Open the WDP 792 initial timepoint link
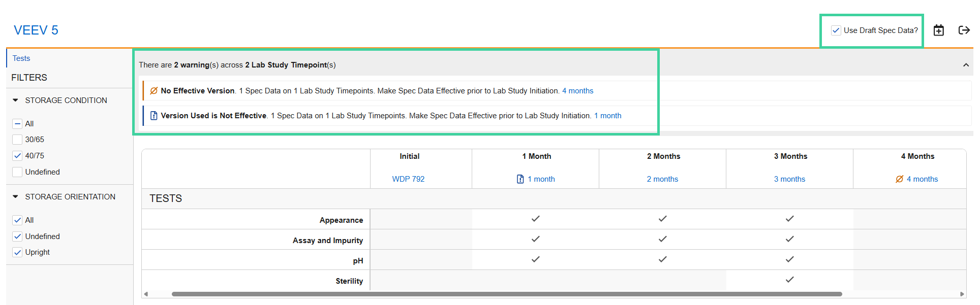Image resolution: width=980 pixels, height=305 pixels. 408,179
